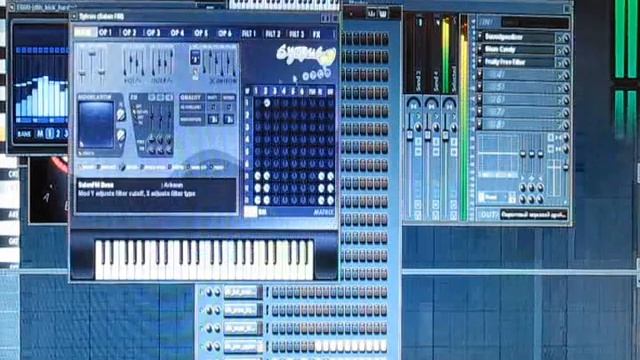Image resolution: width=640 pixels, height=360 pixels.
Task: Open the Soundgoodizer effect slot
Action: [519, 37]
